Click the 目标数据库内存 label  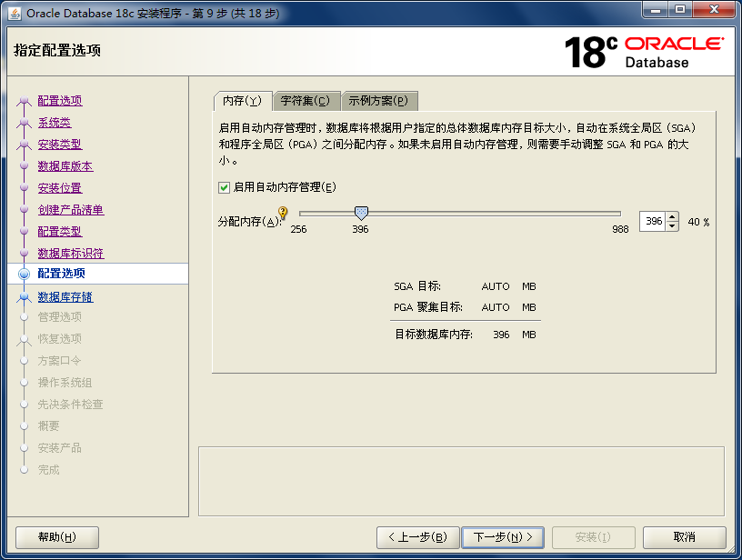pos(434,335)
